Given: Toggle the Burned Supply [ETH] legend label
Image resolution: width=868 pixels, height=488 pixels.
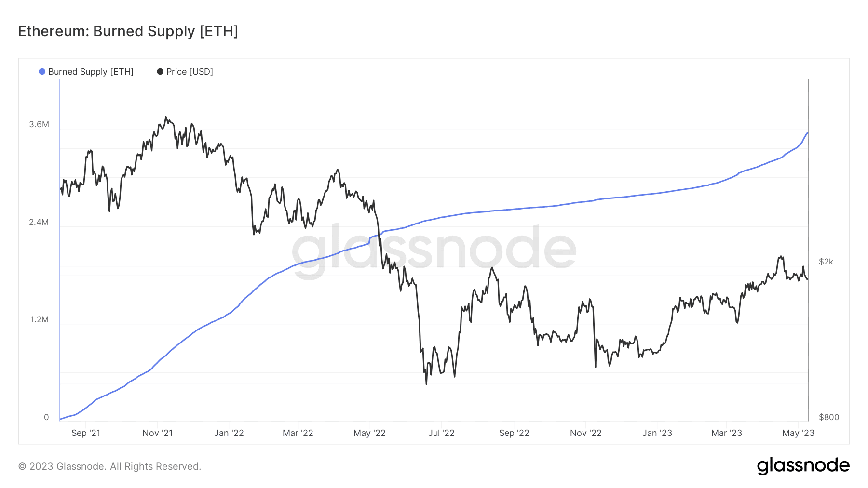Looking at the screenshot, I should pyautogui.click(x=91, y=72).
